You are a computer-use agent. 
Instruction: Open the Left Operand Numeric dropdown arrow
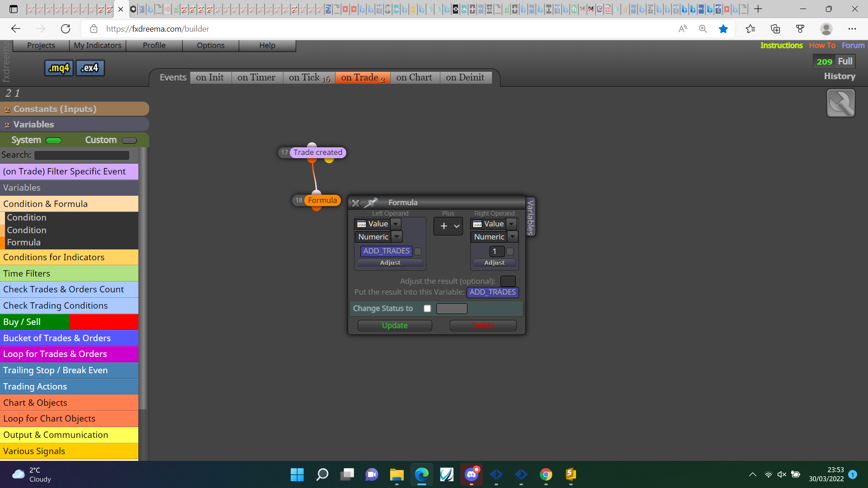coord(396,236)
